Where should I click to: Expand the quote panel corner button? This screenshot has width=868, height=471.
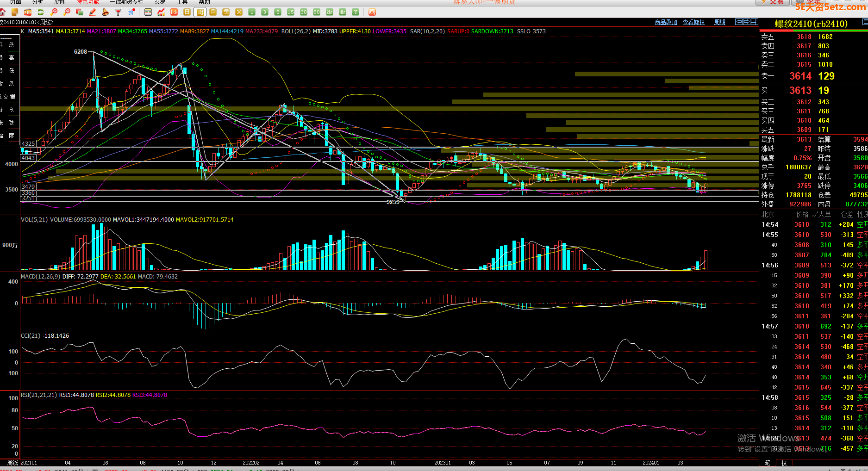pyautogui.click(x=865, y=22)
